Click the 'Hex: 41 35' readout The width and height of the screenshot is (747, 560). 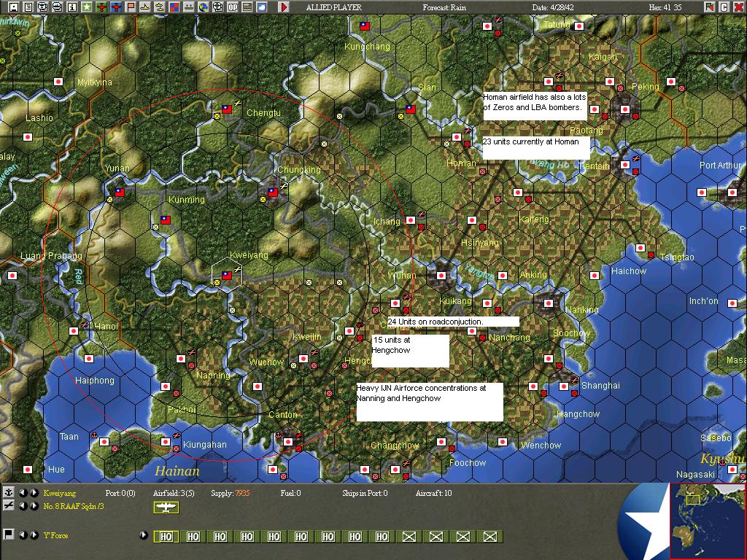click(x=665, y=7)
